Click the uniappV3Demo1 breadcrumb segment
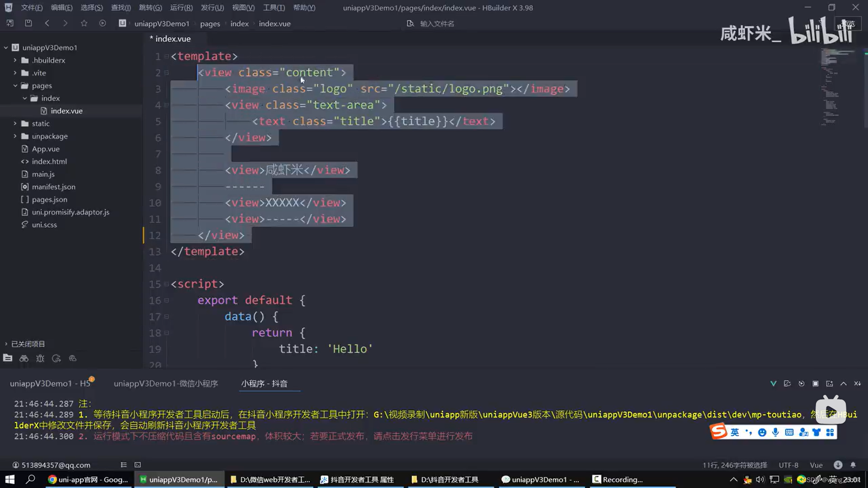 coord(162,23)
